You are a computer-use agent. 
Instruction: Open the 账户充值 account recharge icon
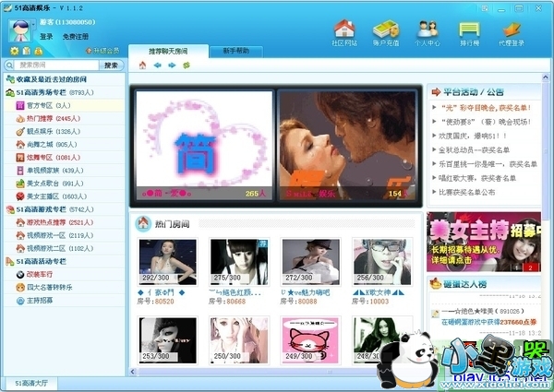tap(386, 33)
